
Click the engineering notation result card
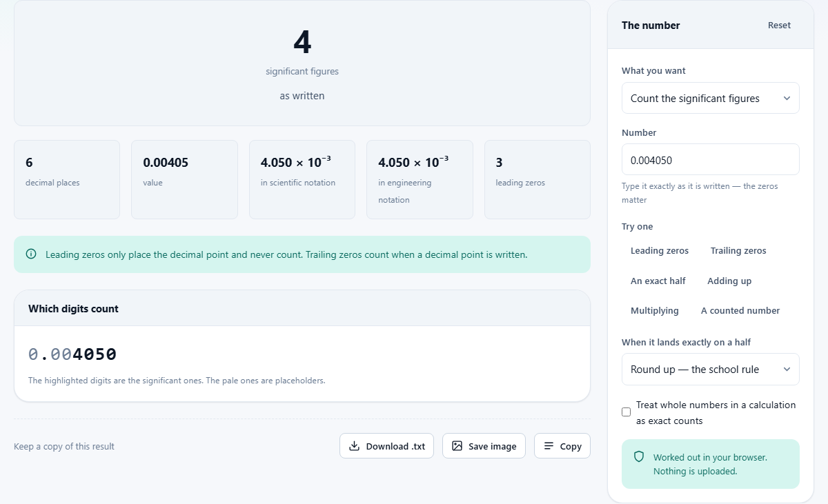click(420, 179)
